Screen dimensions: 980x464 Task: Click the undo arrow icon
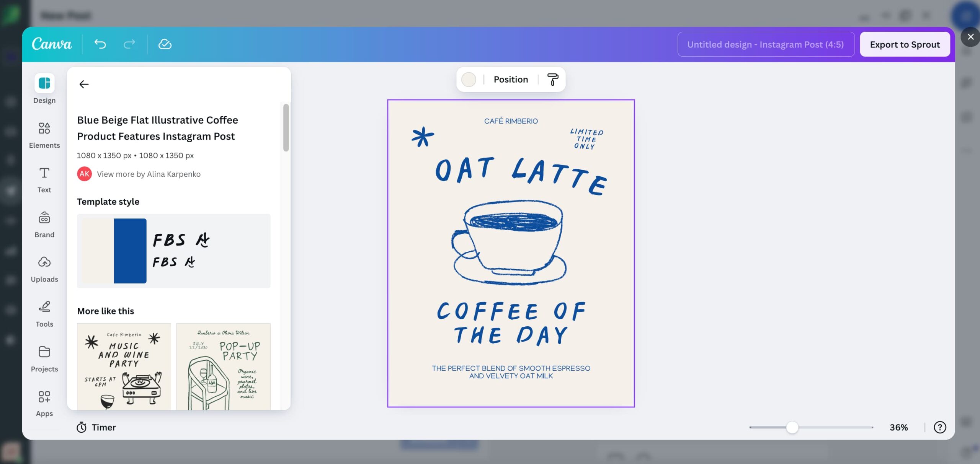tap(100, 44)
